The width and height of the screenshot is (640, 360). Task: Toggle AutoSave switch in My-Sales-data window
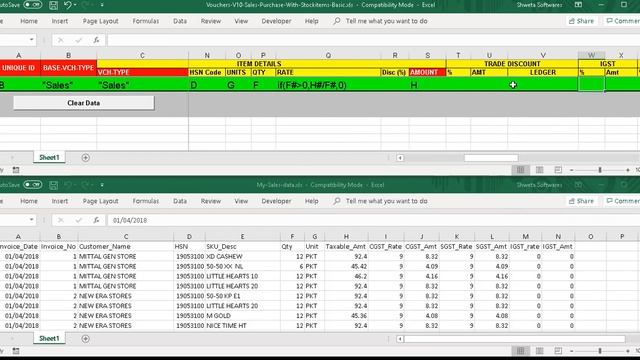point(33,185)
